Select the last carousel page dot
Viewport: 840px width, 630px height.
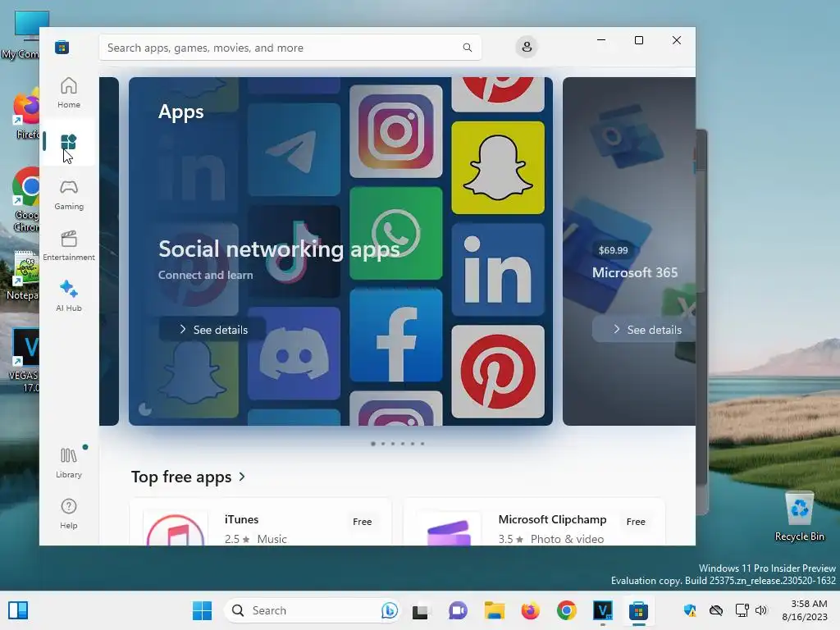[x=422, y=444]
